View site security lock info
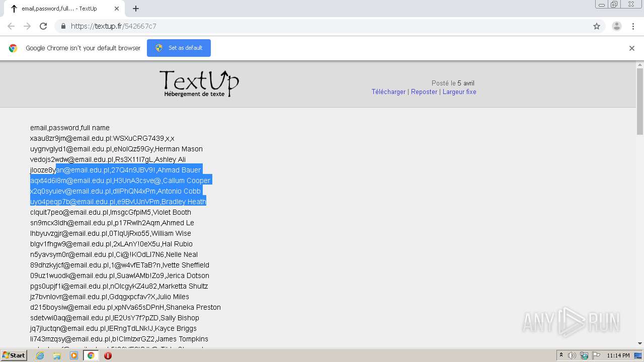The height and width of the screenshot is (362, 644). tap(63, 26)
